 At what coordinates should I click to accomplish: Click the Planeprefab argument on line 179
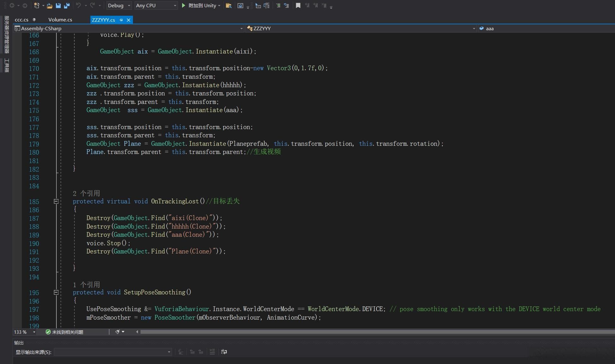pos(248,144)
